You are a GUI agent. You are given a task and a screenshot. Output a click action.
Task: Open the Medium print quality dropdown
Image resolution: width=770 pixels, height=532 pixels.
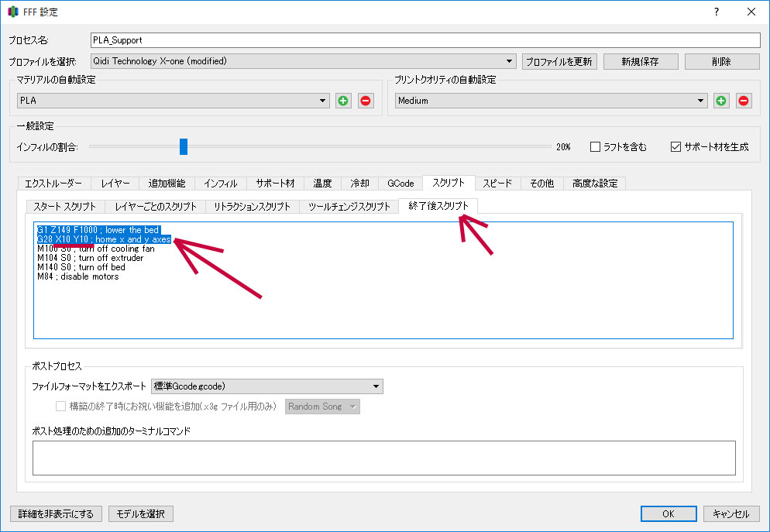coord(551,101)
